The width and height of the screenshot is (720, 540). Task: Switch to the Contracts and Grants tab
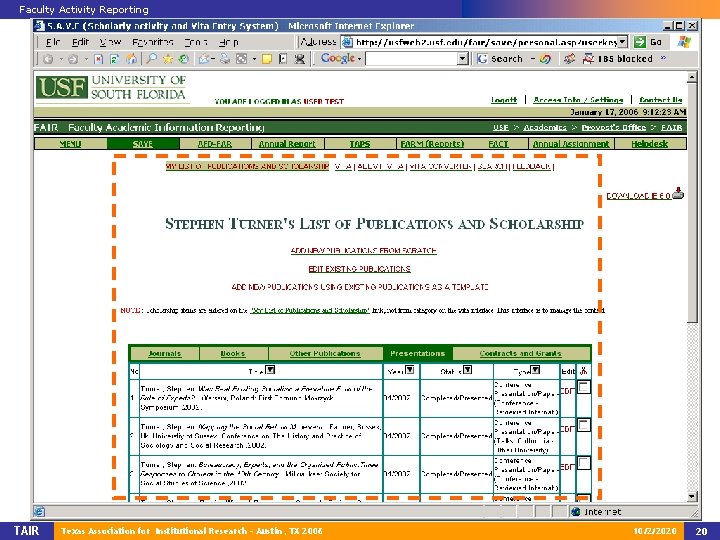(521, 354)
